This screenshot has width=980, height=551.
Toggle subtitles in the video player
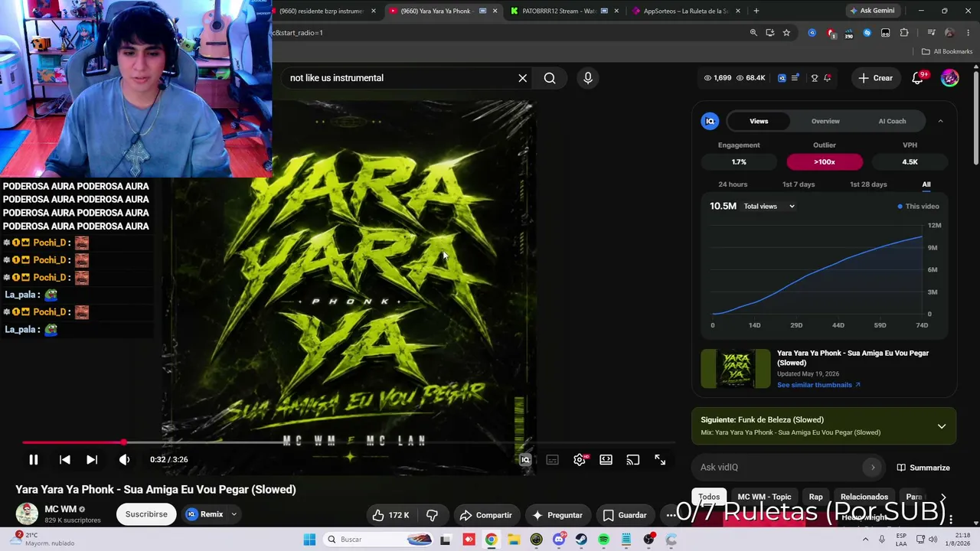[x=553, y=460]
